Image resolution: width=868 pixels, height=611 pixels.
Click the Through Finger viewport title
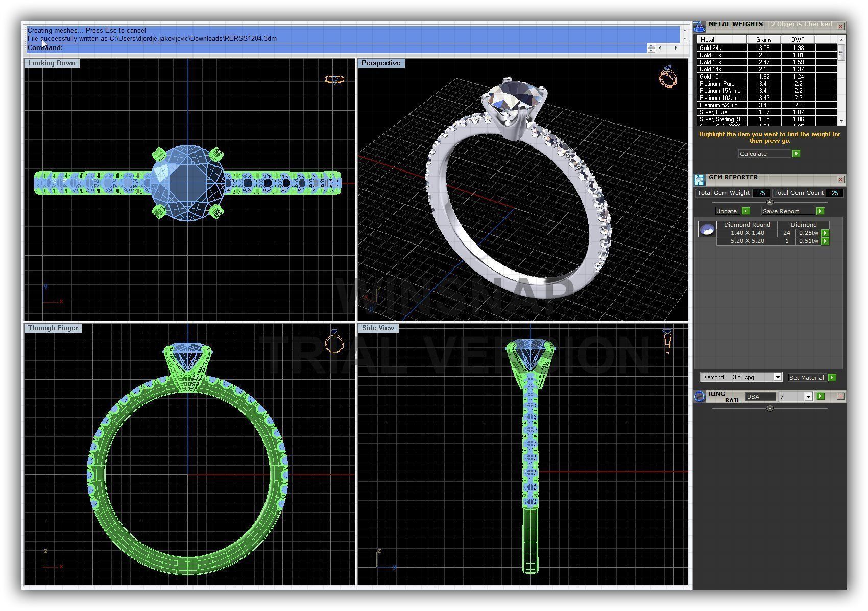coord(53,328)
